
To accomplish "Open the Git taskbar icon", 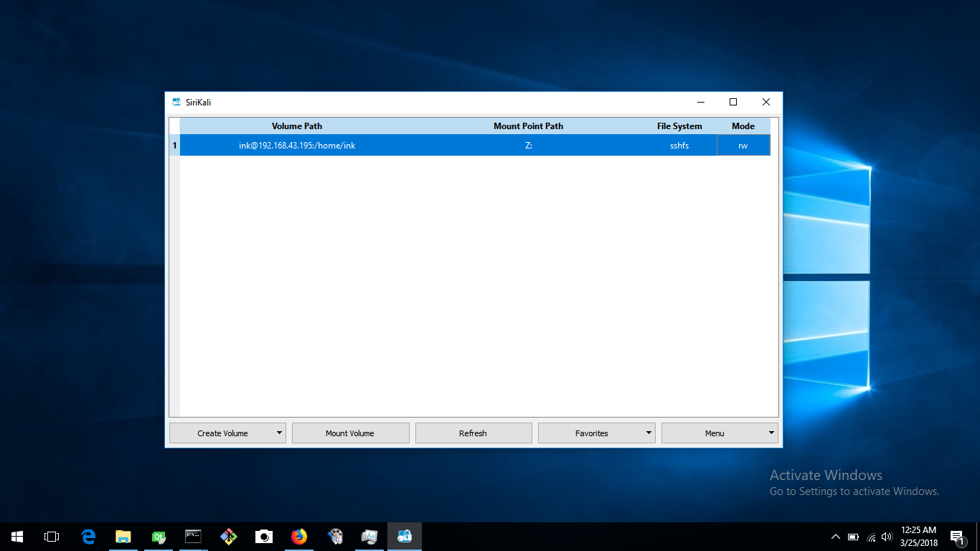I will coord(229,536).
